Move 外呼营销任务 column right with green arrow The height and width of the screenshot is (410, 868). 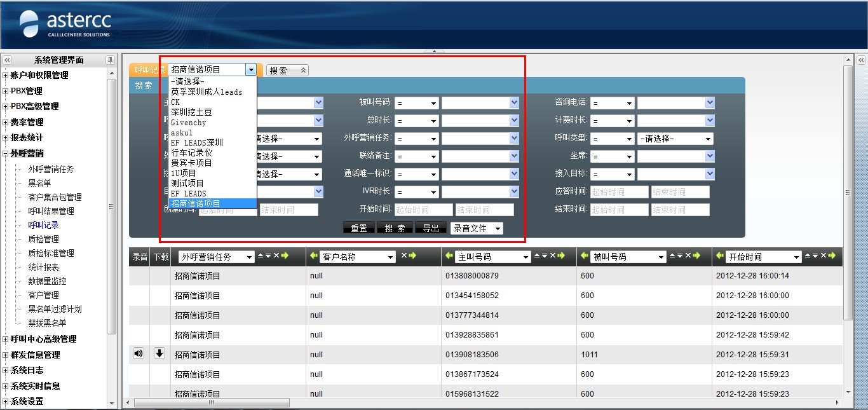(285, 256)
